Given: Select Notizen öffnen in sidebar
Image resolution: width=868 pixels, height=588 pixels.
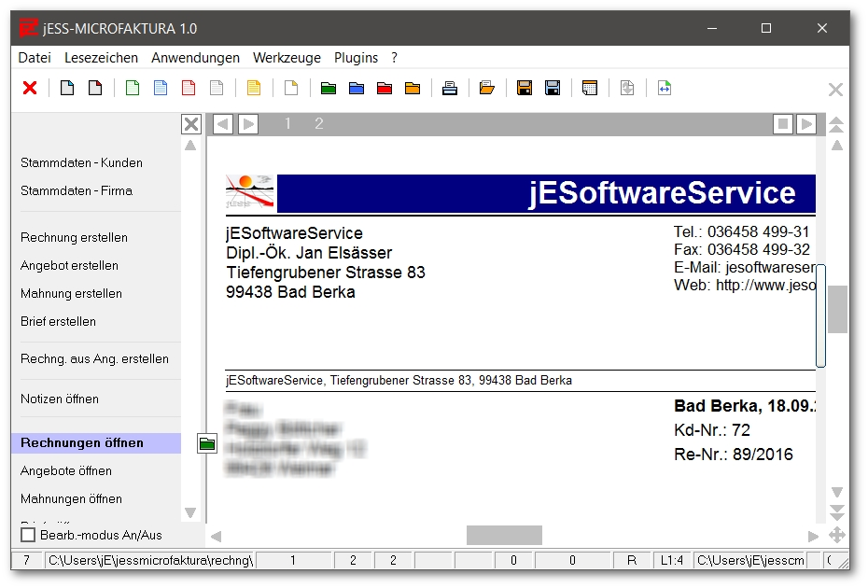Looking at the screenshot, I should click(x=60, y=399).
